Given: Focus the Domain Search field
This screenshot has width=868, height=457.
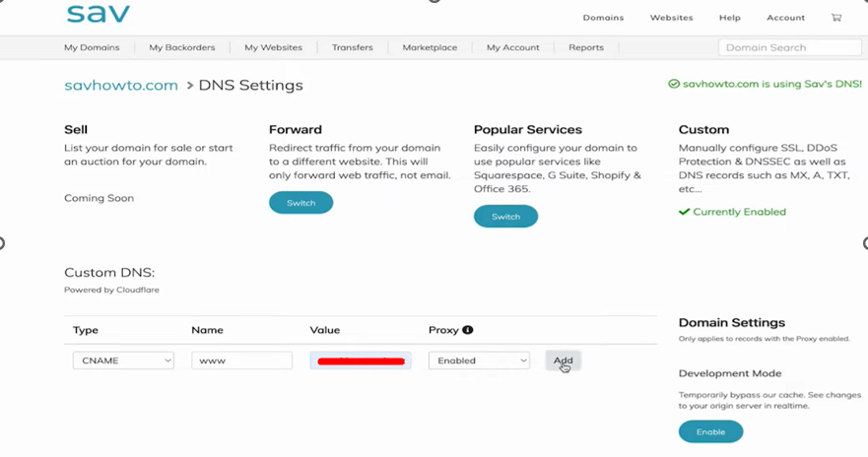Looking at the screenshot, I should [790, 47].
